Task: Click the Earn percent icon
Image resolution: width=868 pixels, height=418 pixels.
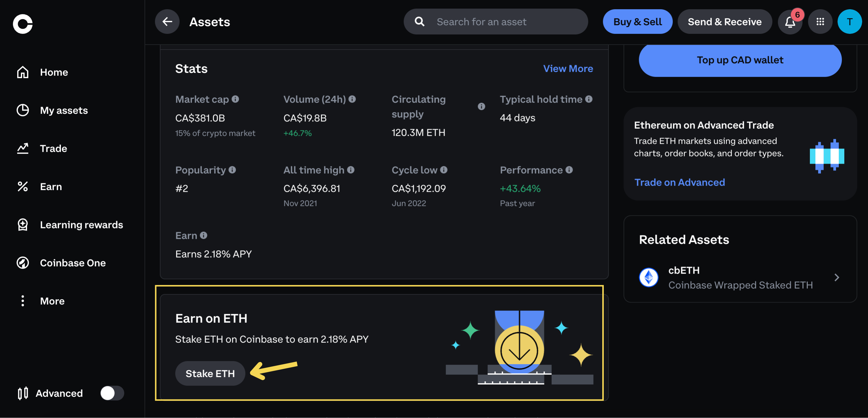Action: [22, 187]
